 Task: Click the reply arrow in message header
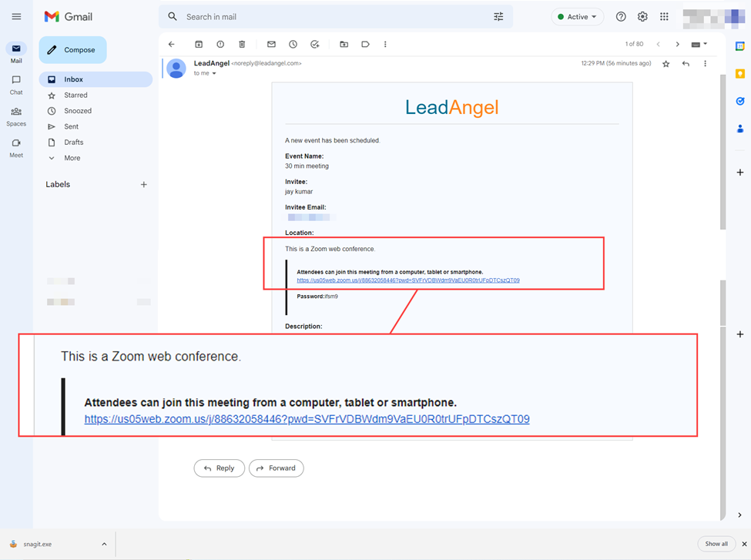[x=686, y=64]
